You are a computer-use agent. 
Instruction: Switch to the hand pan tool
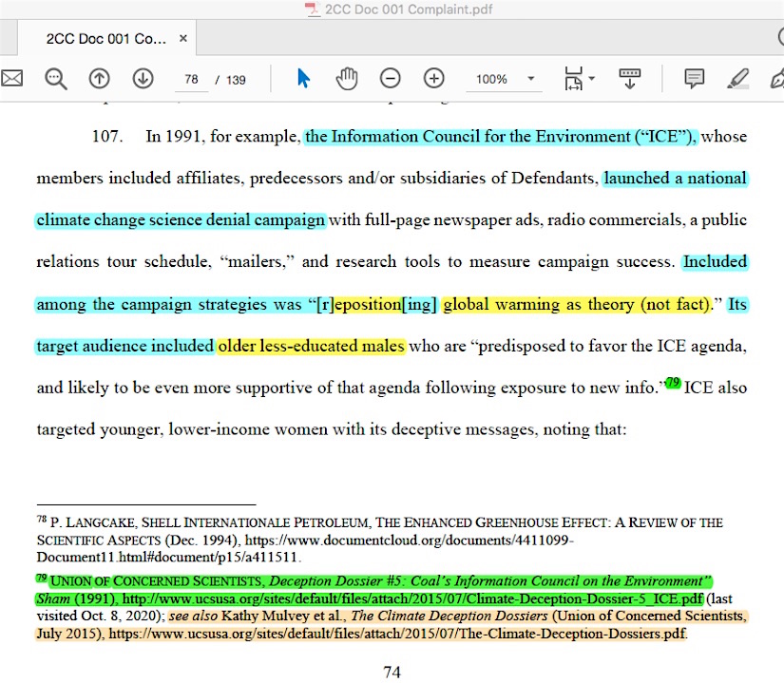(347, 79)
